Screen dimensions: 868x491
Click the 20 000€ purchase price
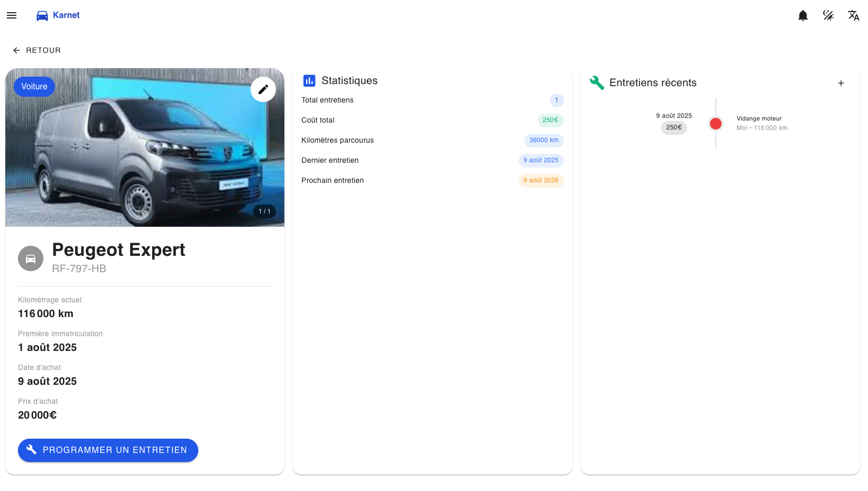(37, 415)
